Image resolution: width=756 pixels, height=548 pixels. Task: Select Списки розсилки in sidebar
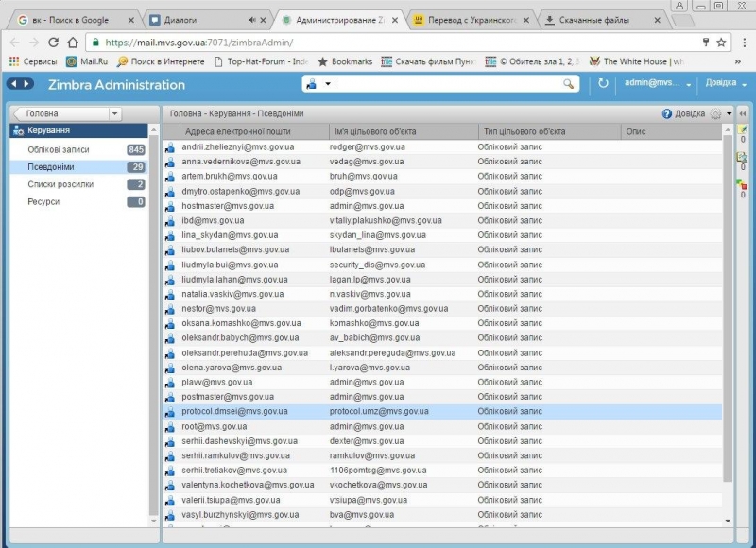tap(60, 184)
